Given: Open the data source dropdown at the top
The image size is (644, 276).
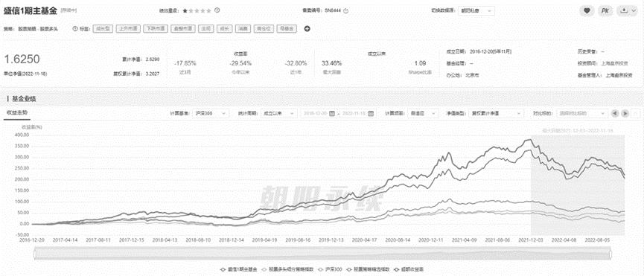Looking at the screenshot, I should pyautogui.click(x=479, y=11).
